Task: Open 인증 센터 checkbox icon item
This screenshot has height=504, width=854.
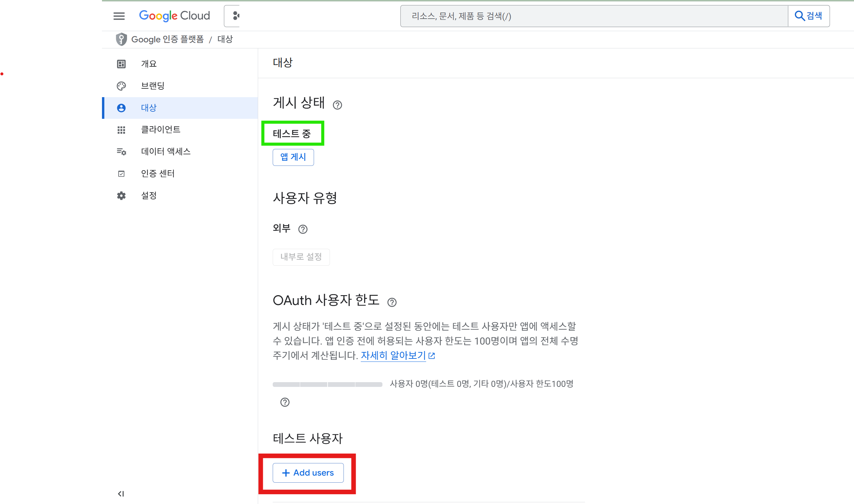Action: (x=121, y=174)
